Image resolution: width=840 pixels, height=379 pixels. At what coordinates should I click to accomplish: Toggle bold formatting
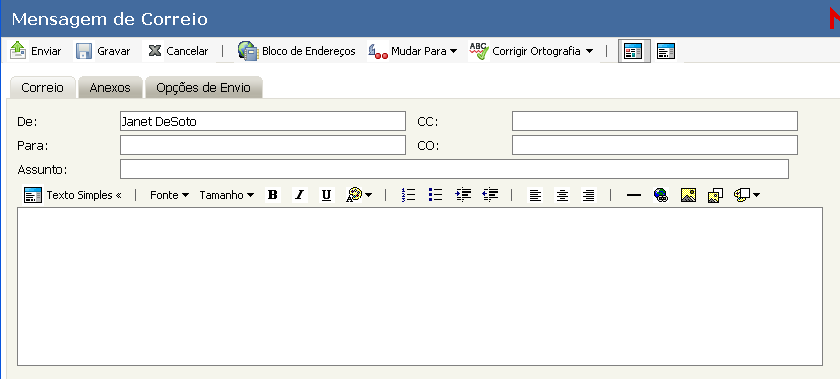point(273,195)
